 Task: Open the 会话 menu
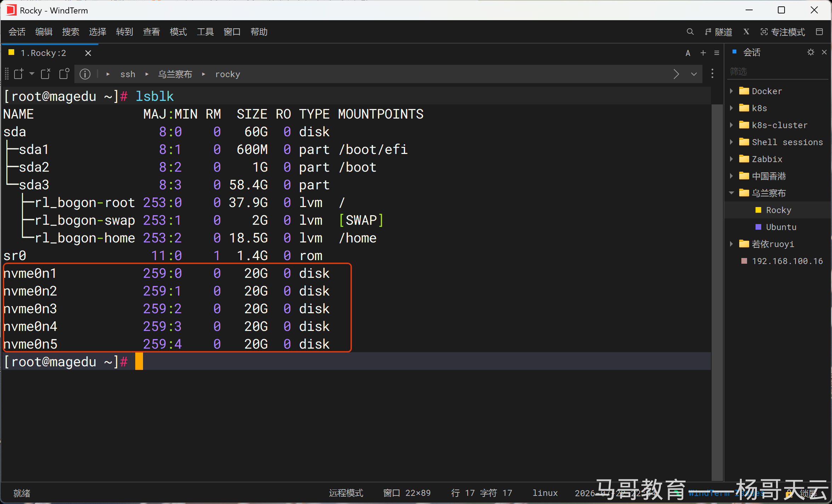coord(17,32)
